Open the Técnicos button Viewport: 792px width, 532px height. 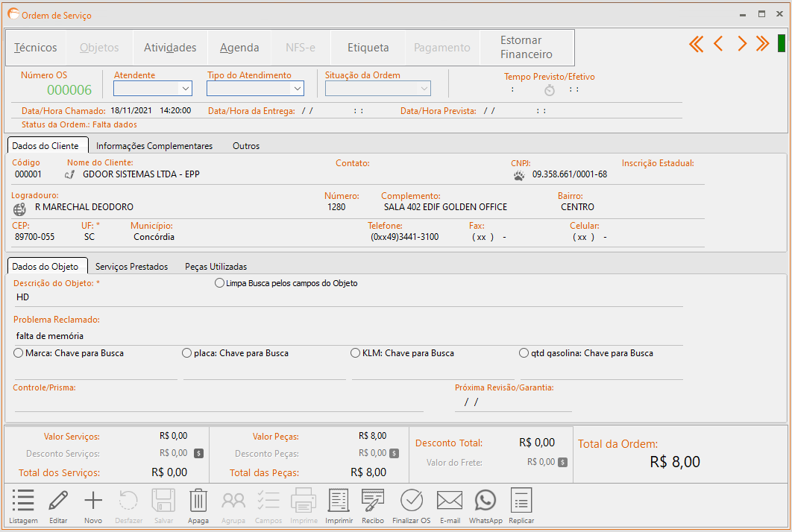36,48
